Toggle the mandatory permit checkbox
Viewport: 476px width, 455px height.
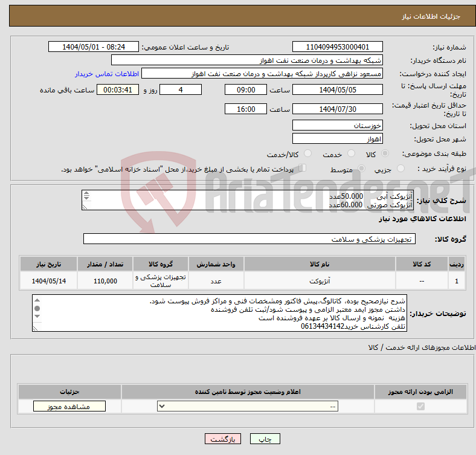pyautogui.click(x=420, y=407)
